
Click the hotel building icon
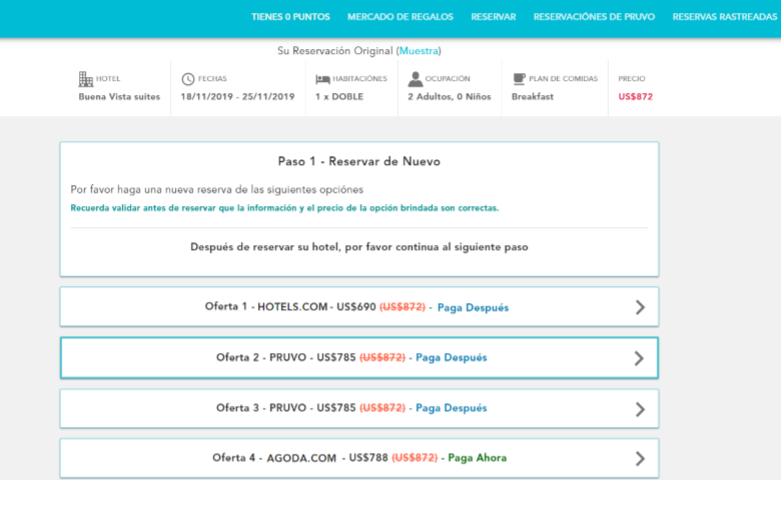(86, 79)
